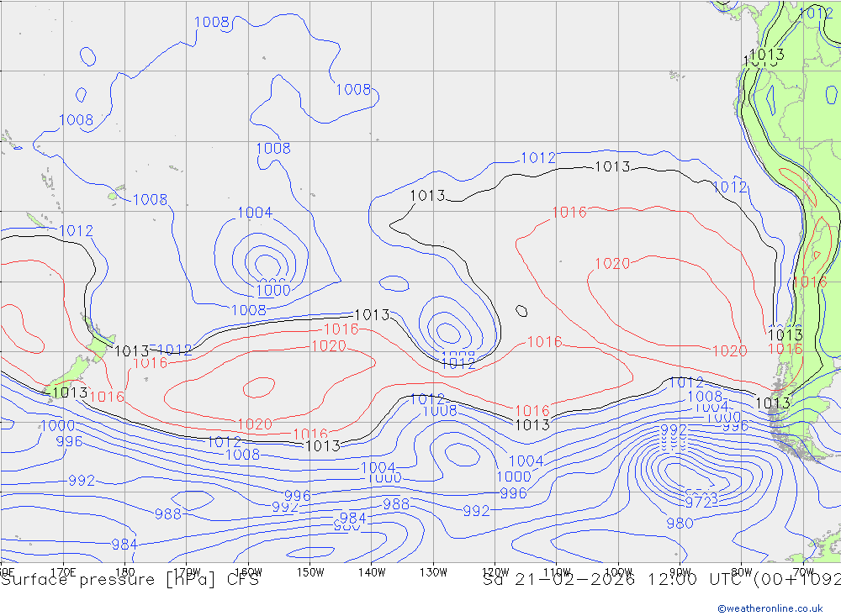The image size is (841, 616).
Task: Click the 120W longitude label
Action: pyautogui.click(x=495, y=572)
